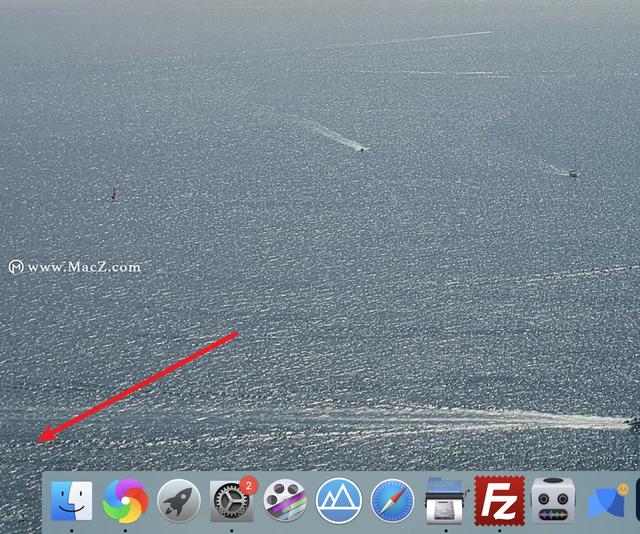Click the red buoy on the water
640x534 pixels.
[x=114, y=194]
